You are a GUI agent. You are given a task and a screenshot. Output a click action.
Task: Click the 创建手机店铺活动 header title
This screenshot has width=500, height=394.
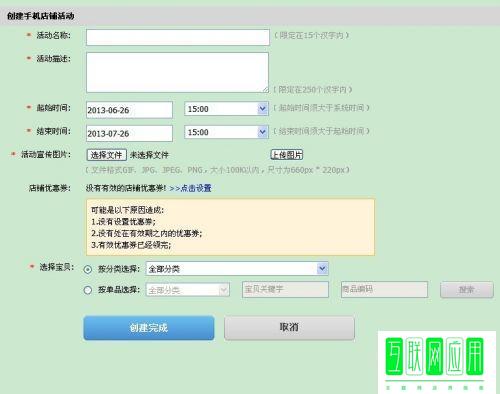click(x=40, y=16)
